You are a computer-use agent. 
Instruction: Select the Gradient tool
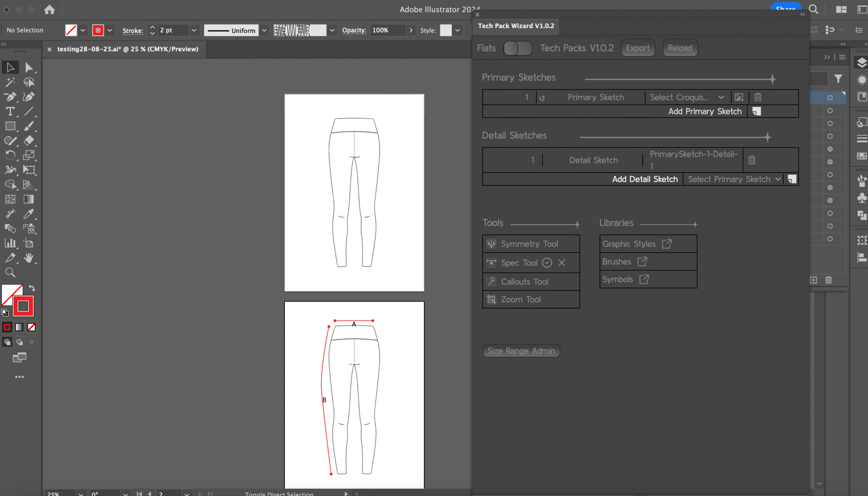[29, 199]
